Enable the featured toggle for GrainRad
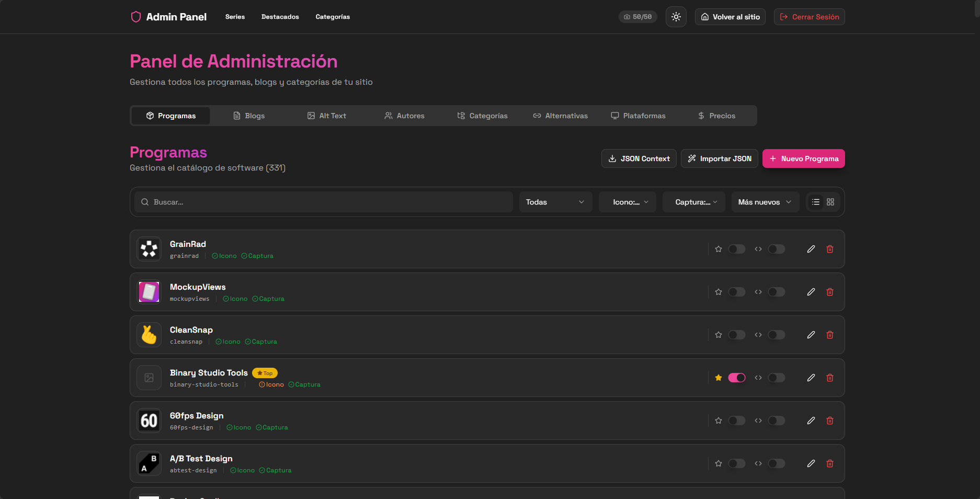 click(x=737, y=249)
